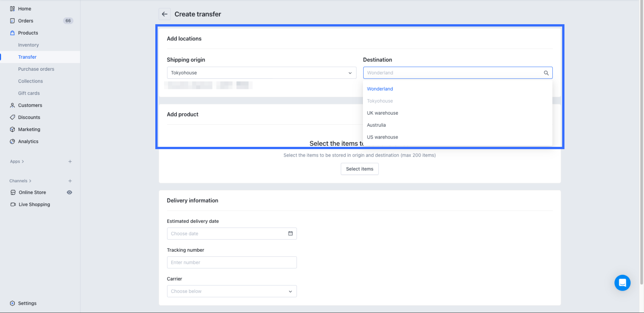
Task: Click the Tracking number input field
Action: 231,263
